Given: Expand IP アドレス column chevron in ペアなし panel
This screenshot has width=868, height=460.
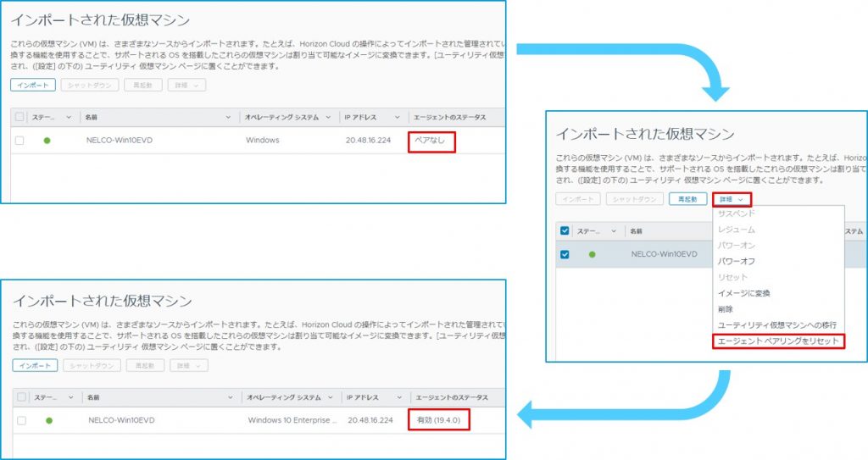Looking at the screenshot, I should [x=397, y=118].
